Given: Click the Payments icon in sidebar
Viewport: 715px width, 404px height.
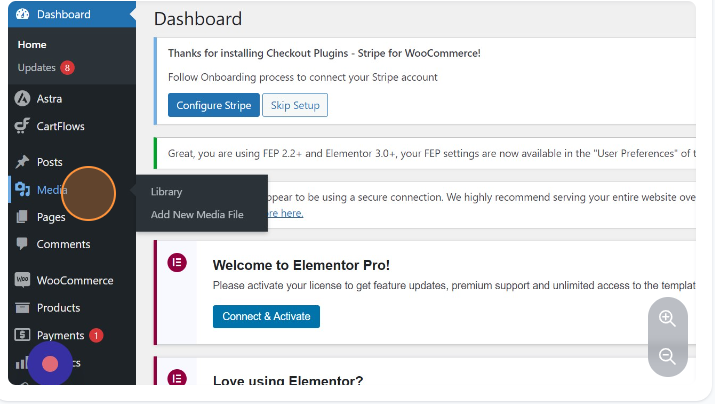Looking at the screenshot, I should tap(22, 335).
